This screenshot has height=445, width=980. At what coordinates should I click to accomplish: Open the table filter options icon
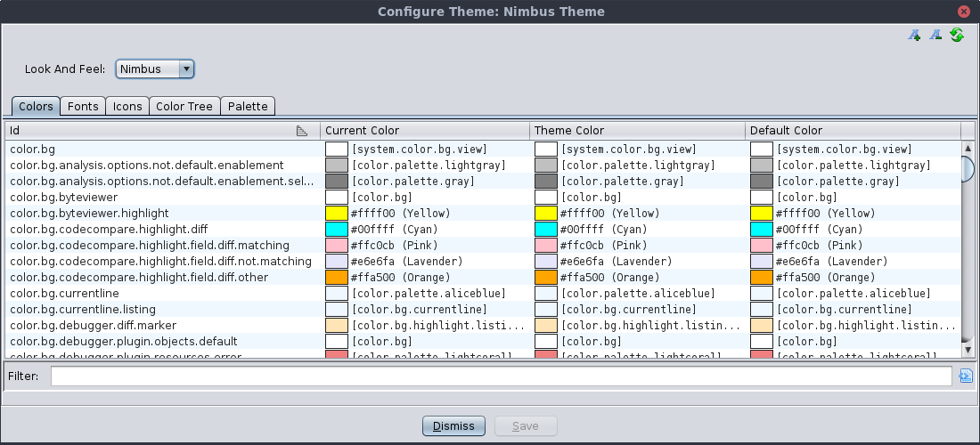(965, 376)
